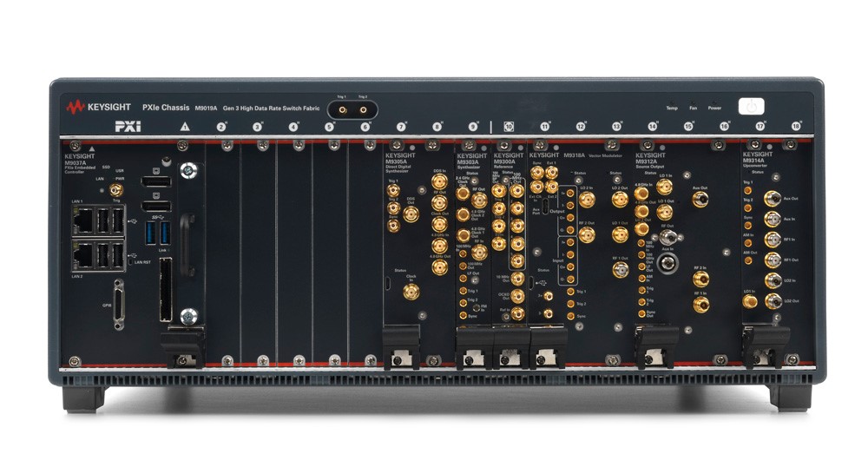The width and height of the screenshot is (868, 467).
Task: Click the M9303A LF Out connector
Action: [463, 278]
